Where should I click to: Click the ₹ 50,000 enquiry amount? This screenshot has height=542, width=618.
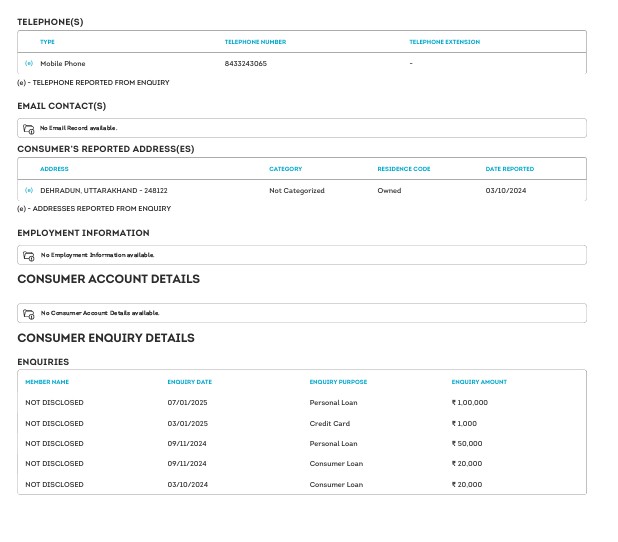[x=467, y=444]
